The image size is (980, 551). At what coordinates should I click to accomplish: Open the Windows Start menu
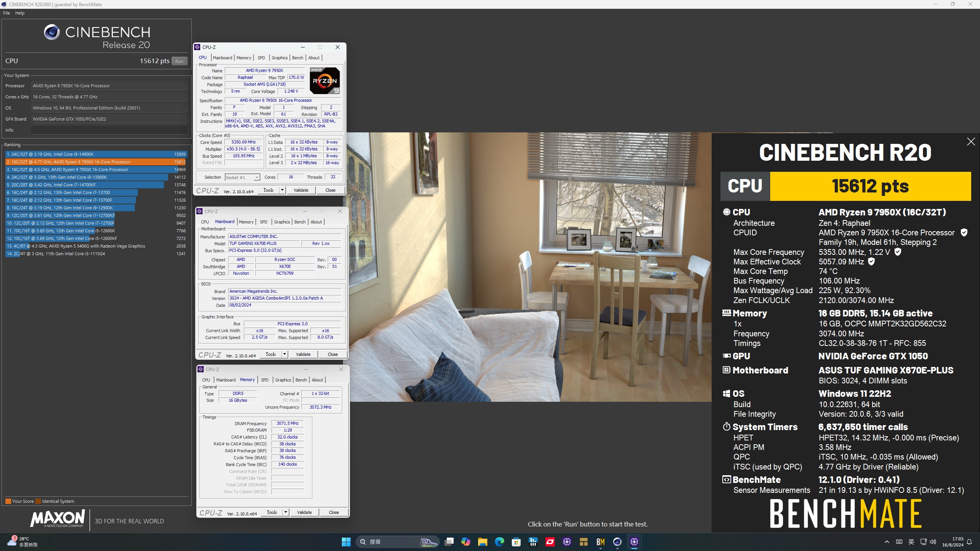[346, 542]
